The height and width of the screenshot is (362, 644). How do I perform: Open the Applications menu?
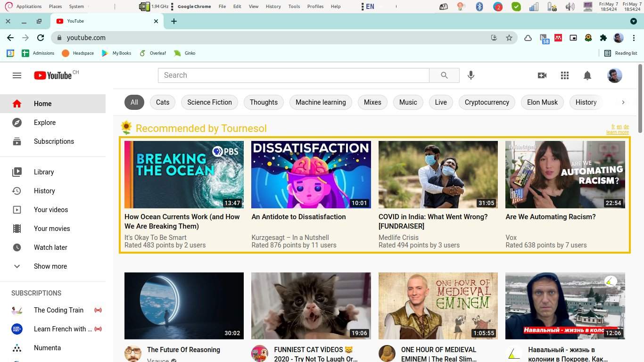tap(29, 7)
